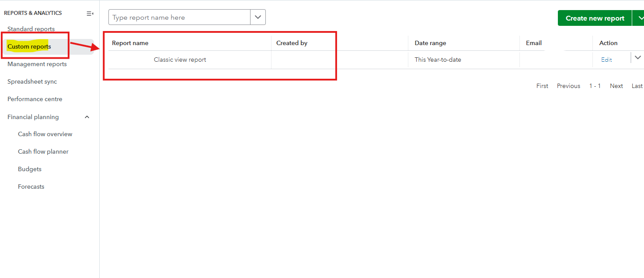
Task: Open Forecasts page
Action: click(31, 187)
